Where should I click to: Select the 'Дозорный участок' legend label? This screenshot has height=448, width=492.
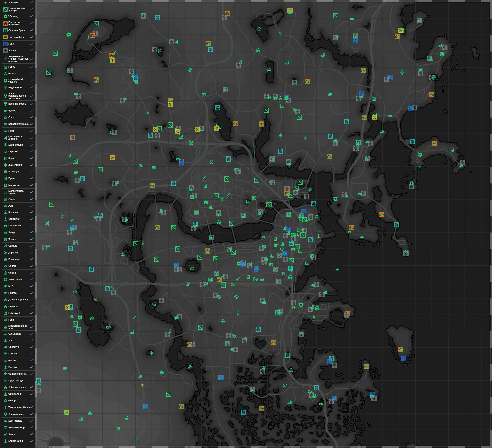coord(18,300)
